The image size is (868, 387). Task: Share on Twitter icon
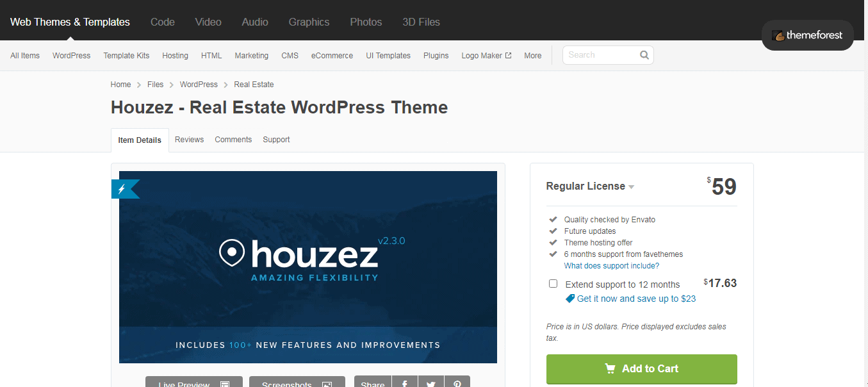[431, 383]
